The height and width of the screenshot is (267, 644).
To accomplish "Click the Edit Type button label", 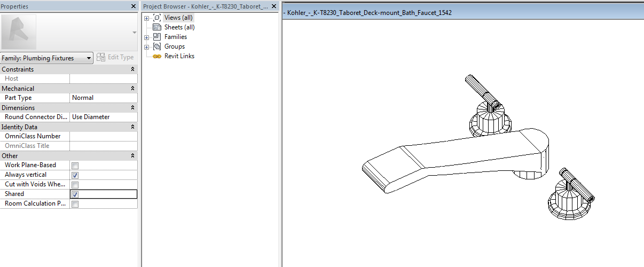I will point(121,57).
